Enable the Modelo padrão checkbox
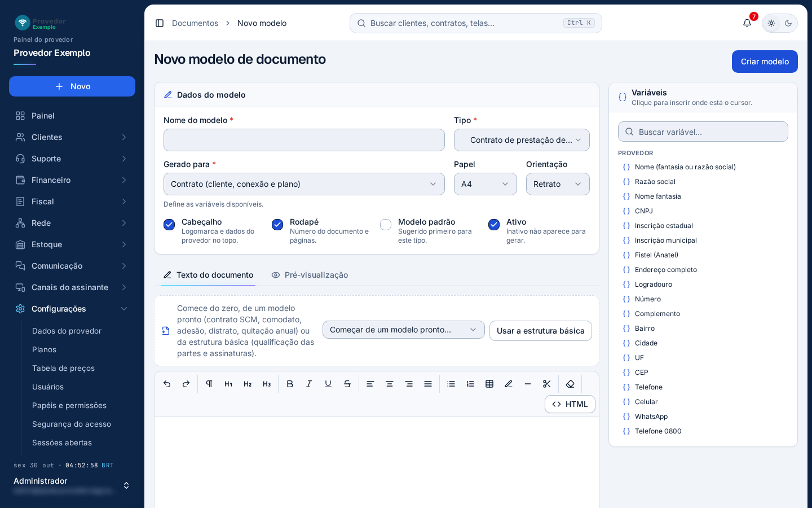 pos(386,225)
